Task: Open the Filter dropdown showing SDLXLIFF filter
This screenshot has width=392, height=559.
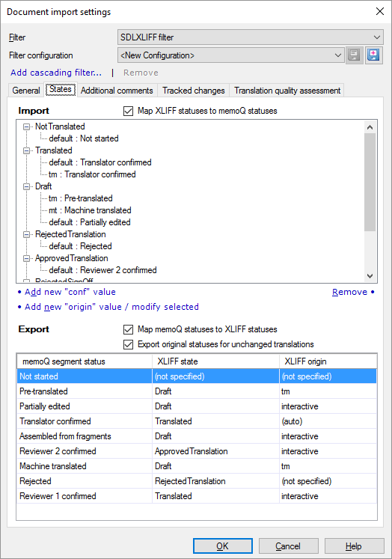Action: pos(250,37)
